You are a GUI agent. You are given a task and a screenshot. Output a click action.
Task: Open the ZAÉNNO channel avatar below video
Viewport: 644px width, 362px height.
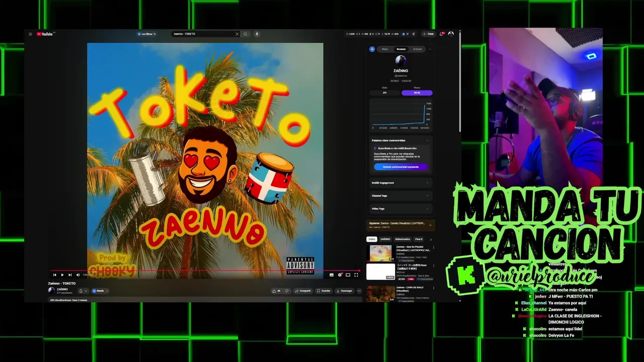pos(51,291)
